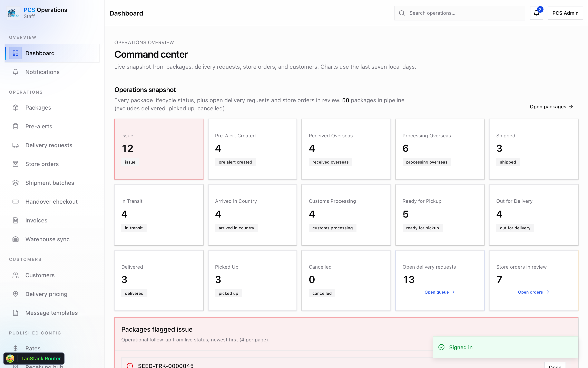588x368 pixels.
Task: Follow the Open orders link
Action: 533,292
